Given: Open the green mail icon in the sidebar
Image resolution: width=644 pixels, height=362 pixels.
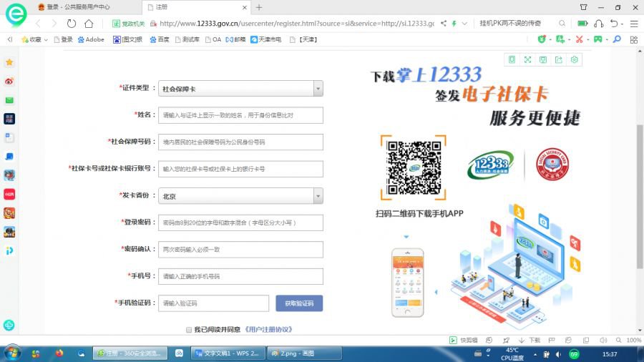Looking at the screenshot, I should pyautogui.click(x=9, y=100).
